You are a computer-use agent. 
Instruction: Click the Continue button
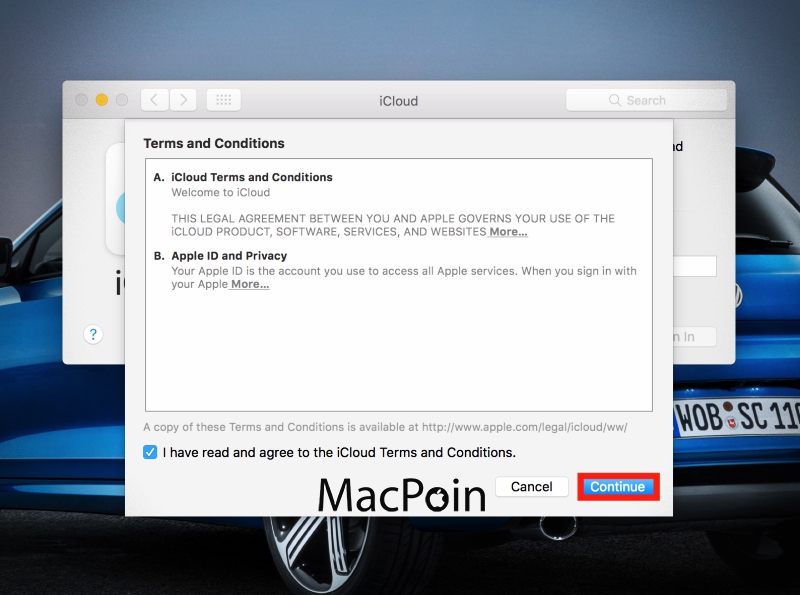(x=617, y=487)
